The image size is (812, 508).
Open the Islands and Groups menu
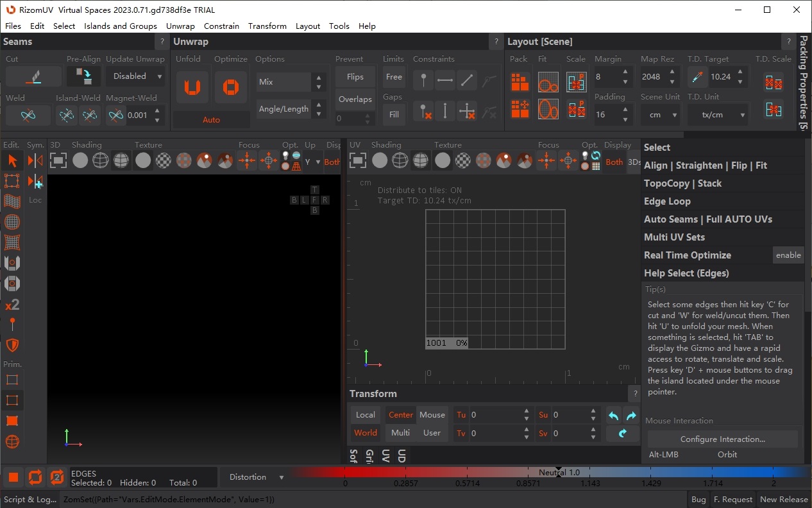click(120, 26)
